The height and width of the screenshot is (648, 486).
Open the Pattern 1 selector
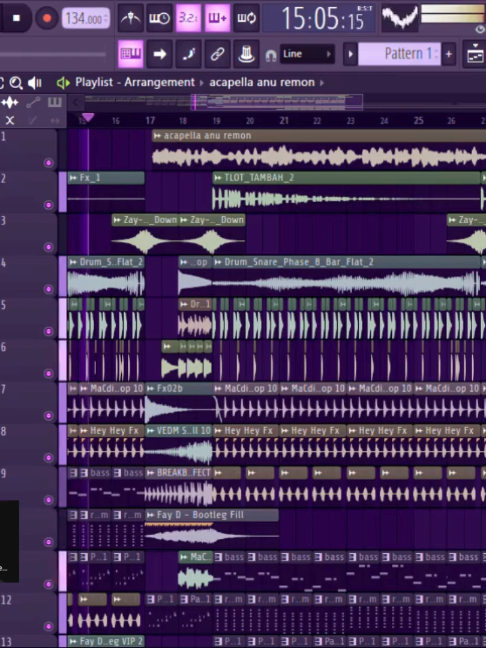coord(399,54)
